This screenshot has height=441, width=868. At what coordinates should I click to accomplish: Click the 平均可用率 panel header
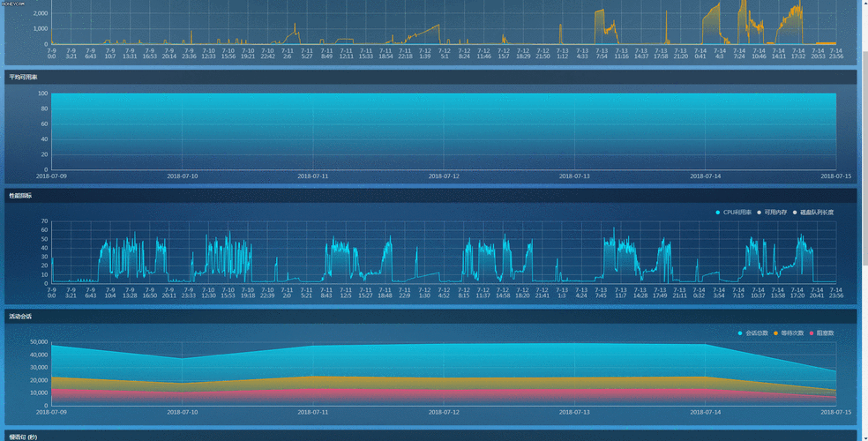coord(24,78)
